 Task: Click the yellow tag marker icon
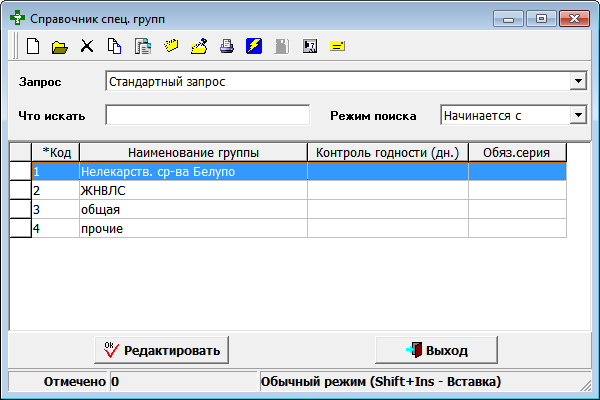[171, 46]
